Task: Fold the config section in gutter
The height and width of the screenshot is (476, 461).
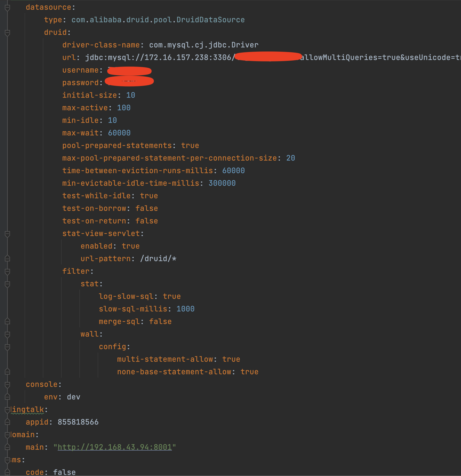Action: [x=7, y=347]
